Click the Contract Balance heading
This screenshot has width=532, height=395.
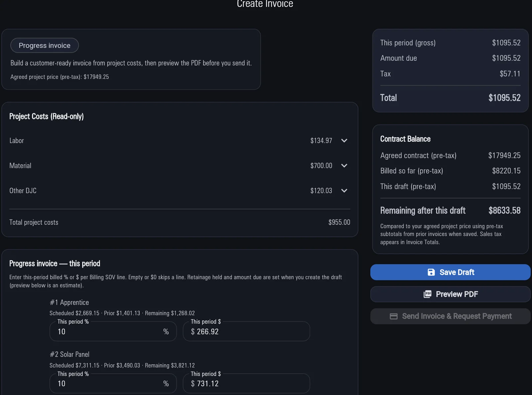coord(405,139)
